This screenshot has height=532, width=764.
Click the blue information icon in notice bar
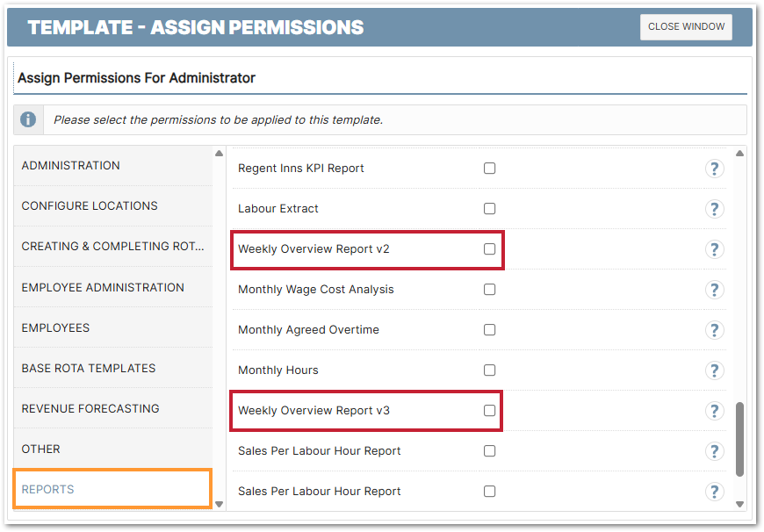29,119
